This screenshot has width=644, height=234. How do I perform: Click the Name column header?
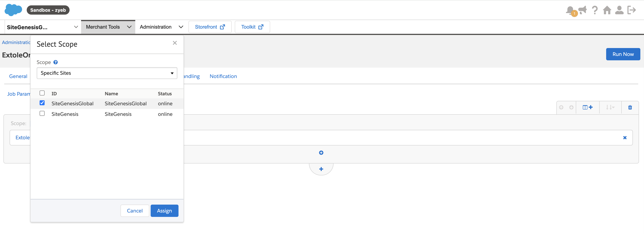click(111, 94)
